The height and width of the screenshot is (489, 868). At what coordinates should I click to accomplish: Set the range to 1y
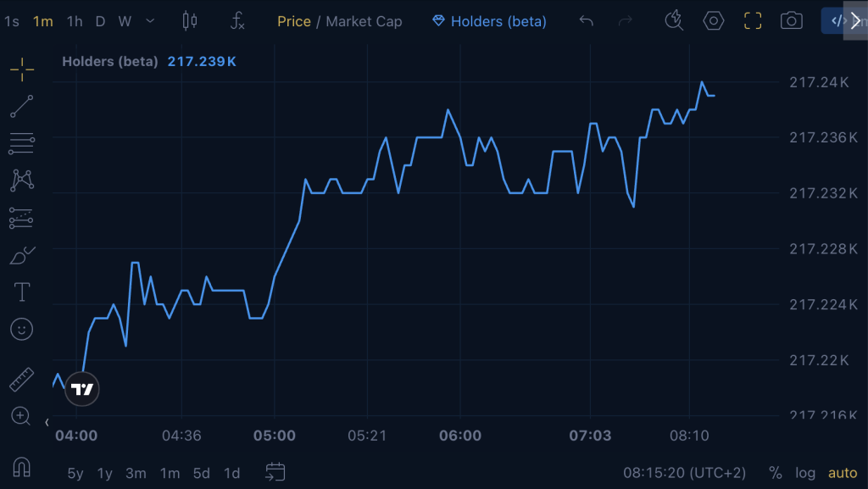[104, 474]
